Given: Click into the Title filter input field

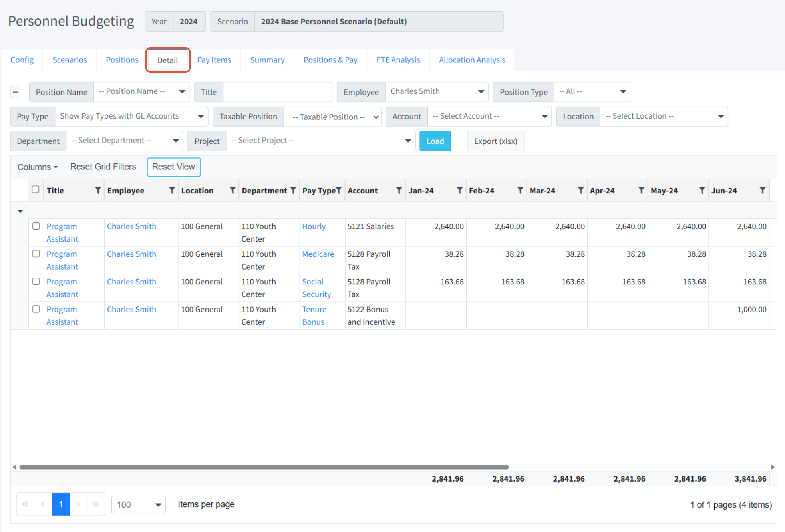Looking at the screenshot, I should (x=277, y=92).
